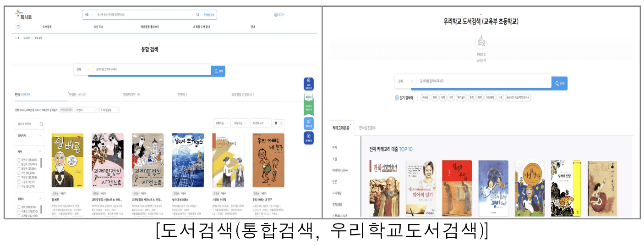Open the 내 취향 도서 찾기 menu
644x246 pixels.
[202, 27]
